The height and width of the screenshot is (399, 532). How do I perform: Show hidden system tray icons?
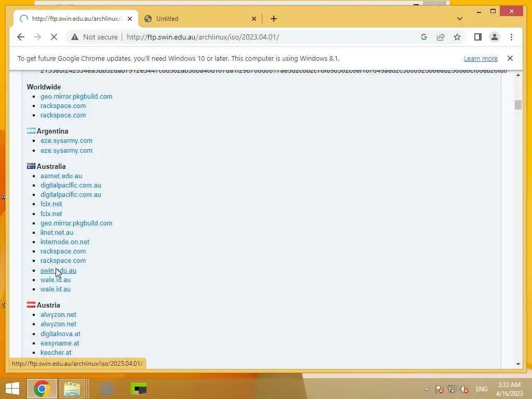pyautogui.click(x=427, y=389)
